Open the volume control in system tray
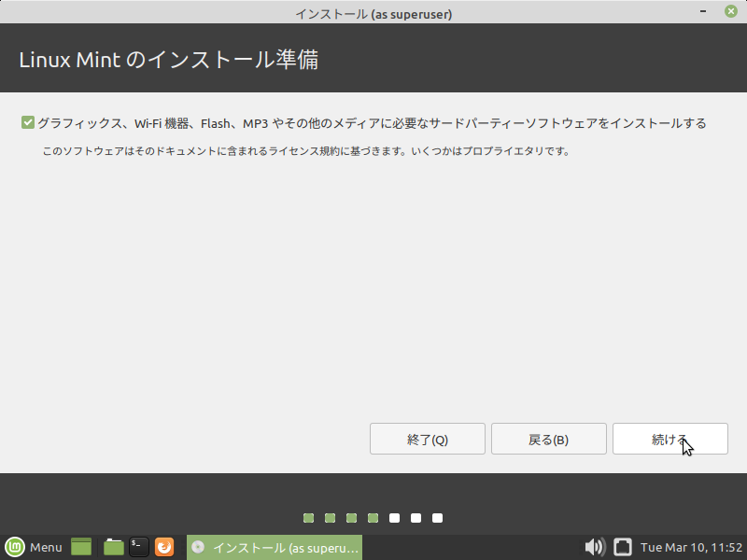The height and width of the screenshot is (560, 747). point(595,547)
